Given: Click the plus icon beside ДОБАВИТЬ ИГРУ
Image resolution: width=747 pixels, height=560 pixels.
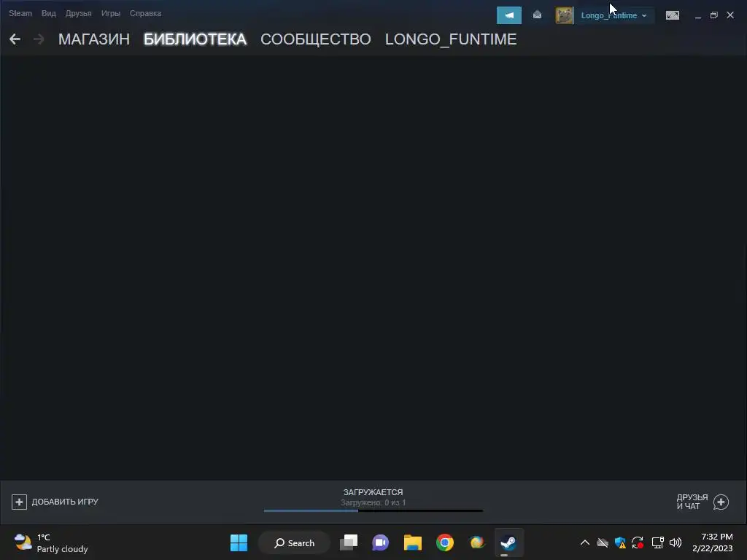Looking at the screenshot, I should pyautogui.click(x=19, y=502).
